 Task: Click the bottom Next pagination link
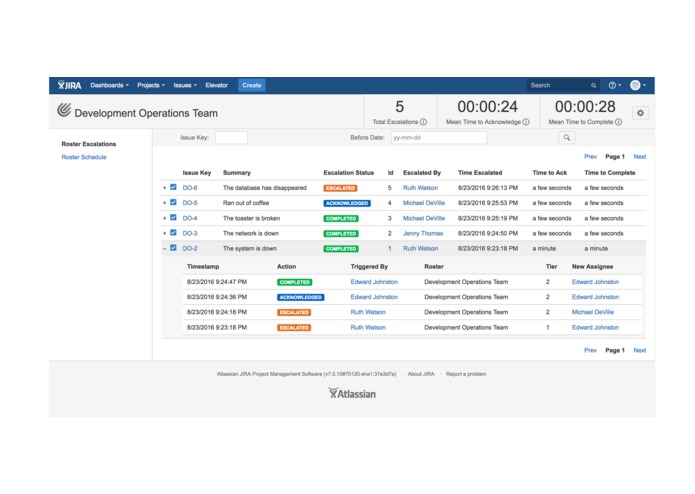pos(640,350)
